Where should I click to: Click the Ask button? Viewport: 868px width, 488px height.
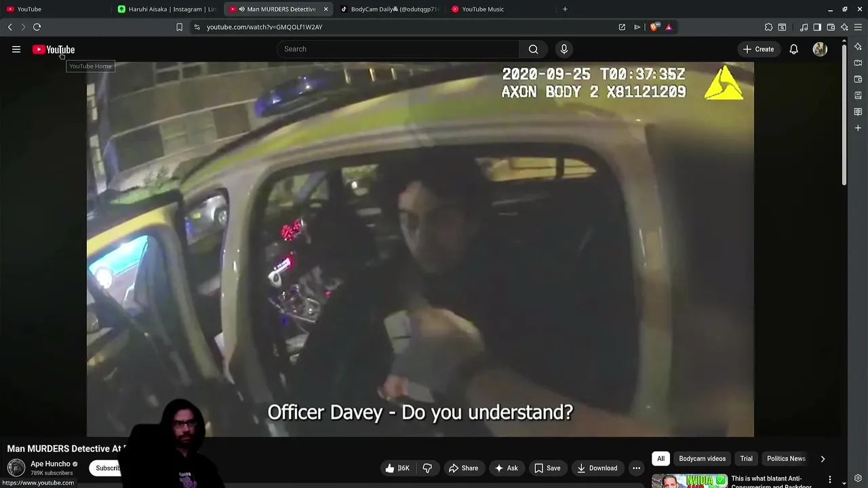point(506,468)
